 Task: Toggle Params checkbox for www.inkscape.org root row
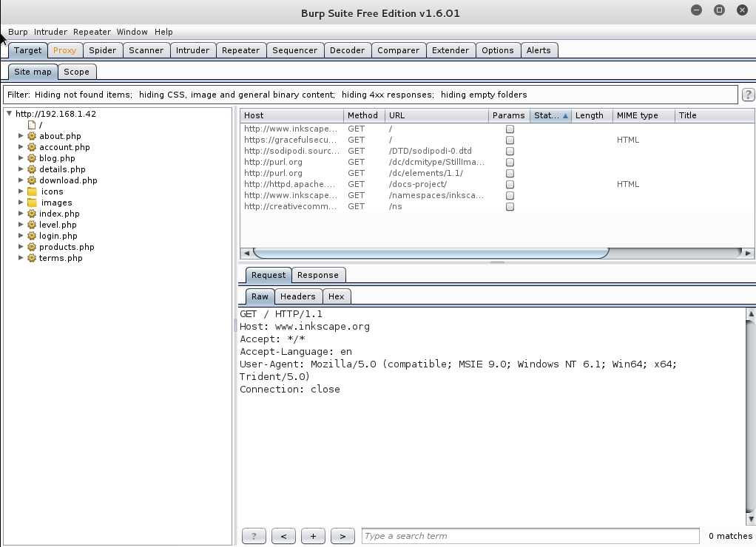click(510, 129)
